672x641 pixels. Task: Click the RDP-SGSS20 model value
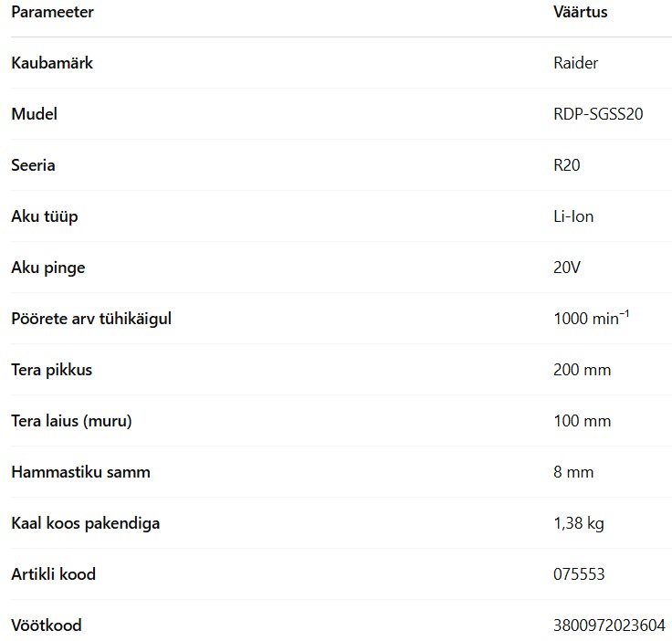click(x=598, y=114)
